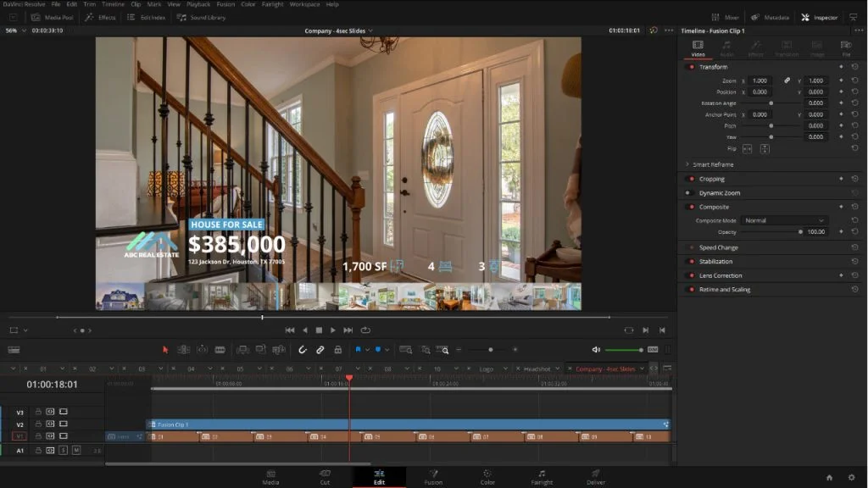Viewport: 868px width, 488px height.
Task: Open the Workspace menu
Action: click(304, 4)
